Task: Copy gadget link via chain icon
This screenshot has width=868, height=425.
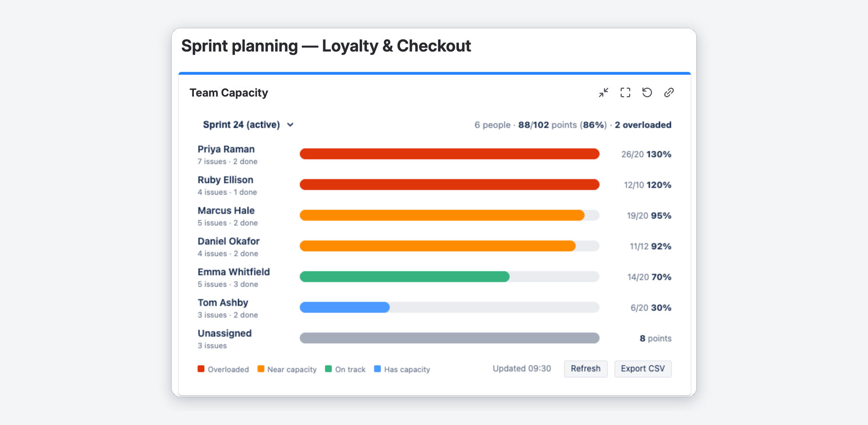Action: pyautogui.click(x=669, y=93)
